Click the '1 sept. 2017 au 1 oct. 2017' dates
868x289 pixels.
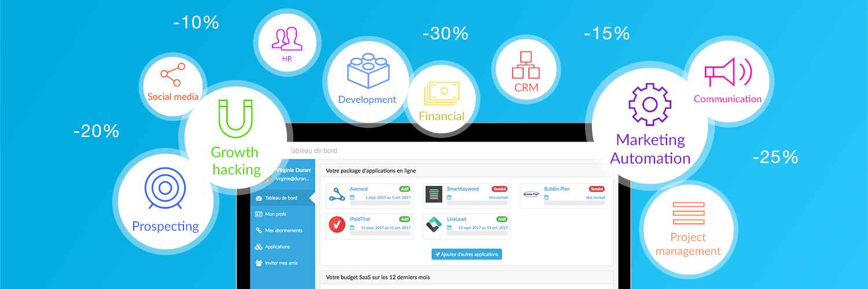coord(388,197)
